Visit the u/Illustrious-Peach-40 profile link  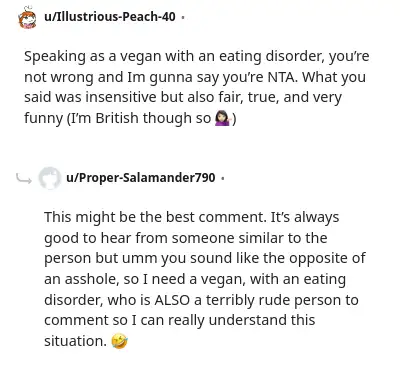(110, 16)
